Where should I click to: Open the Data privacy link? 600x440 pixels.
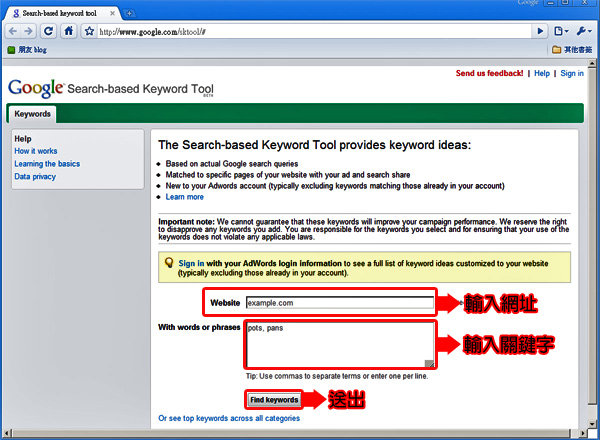35,176
